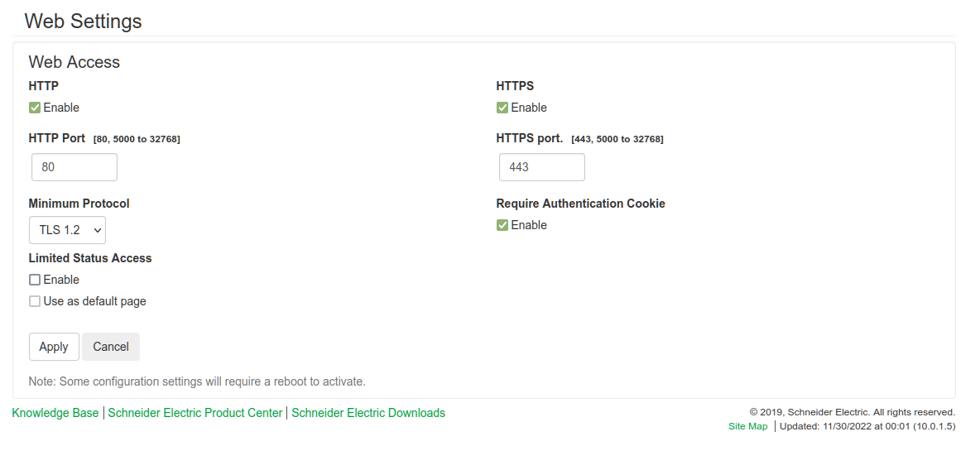Click the Limited Status Access Enable label

(61, 280)
